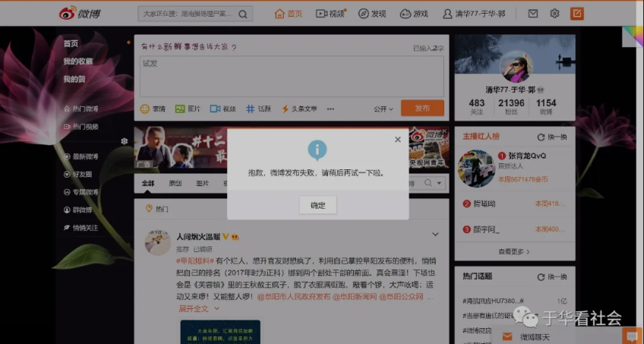Insert emoji via 表情 icon
The height and width of the screenshot is (344, 644).
[153, 109]
